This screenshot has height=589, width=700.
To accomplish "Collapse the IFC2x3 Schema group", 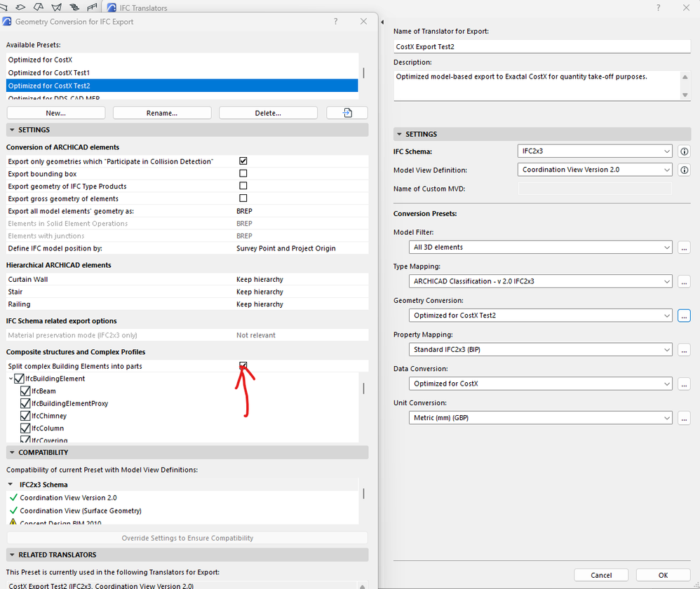I will [11, 485].
